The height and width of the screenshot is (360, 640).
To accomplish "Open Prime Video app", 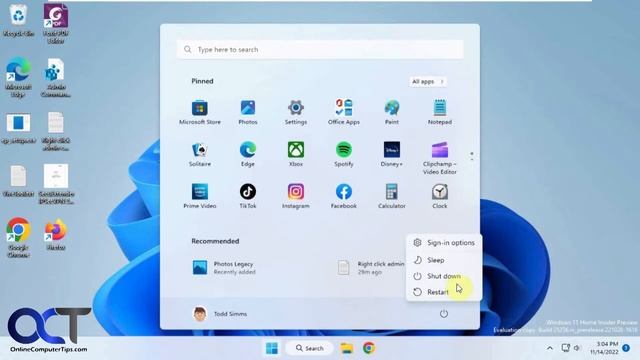I will 200,196.
